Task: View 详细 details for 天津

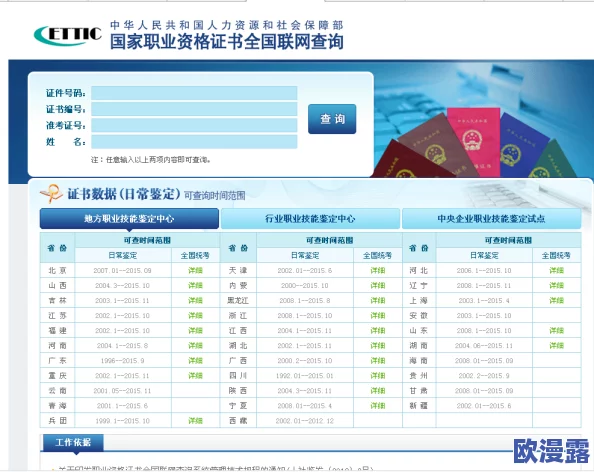Action: pos(378,270)
